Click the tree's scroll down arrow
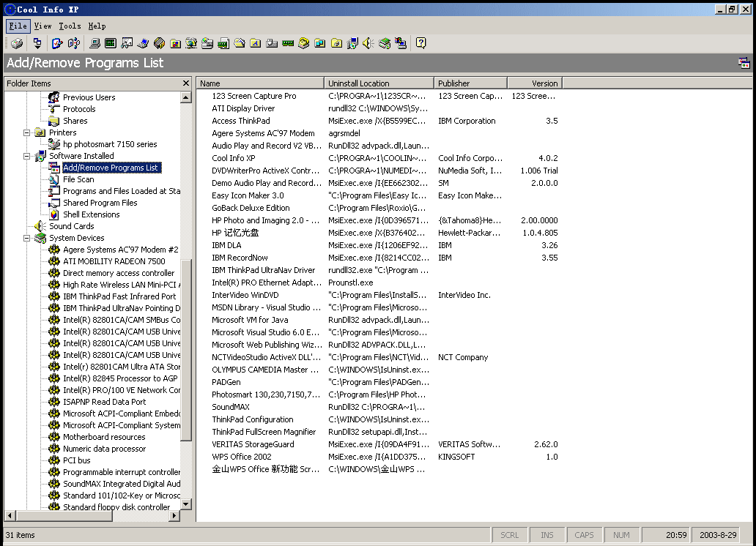Screen dimensions: 756x546 pyautogui.click(x=185, y=504)
